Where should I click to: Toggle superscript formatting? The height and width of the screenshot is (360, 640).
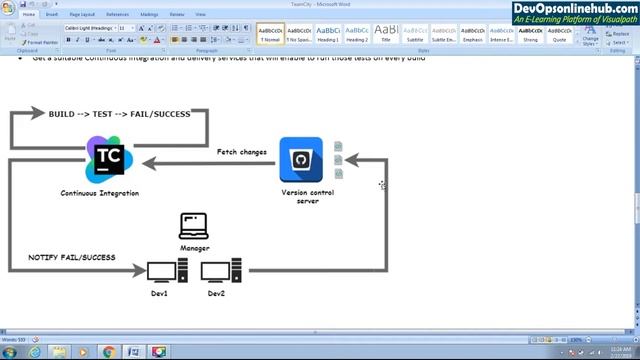coord(121,40)
